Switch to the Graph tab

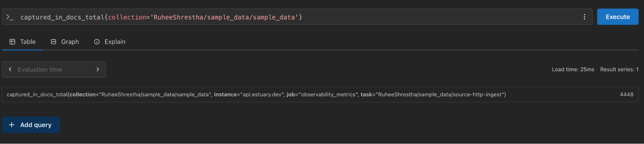65,42
